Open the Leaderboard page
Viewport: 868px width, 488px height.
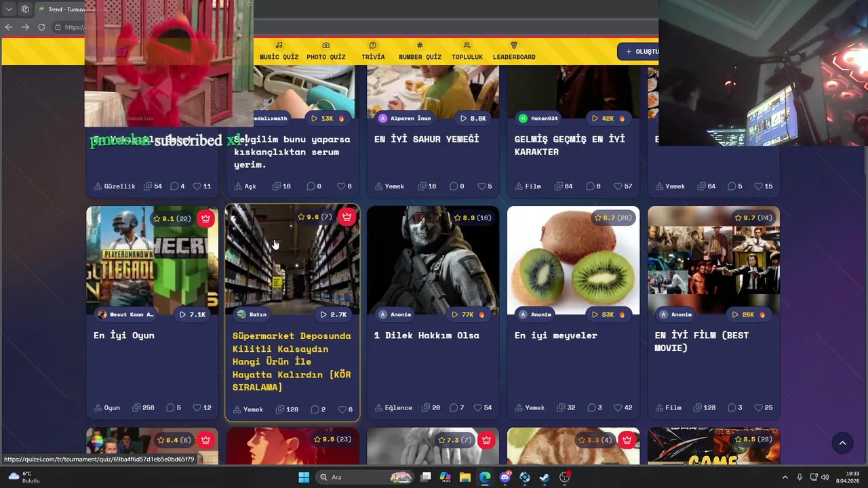[514, 52]
